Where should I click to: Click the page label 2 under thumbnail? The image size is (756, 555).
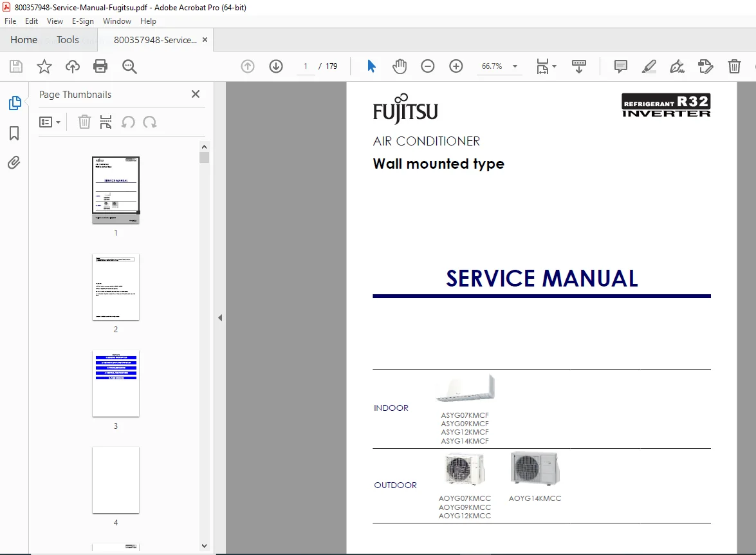click(x=116, y=329)
